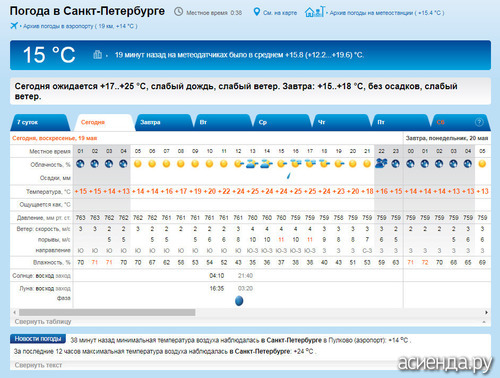Click the sun icon for hour 10
The height and width of the screenshot is (378, 500).
[209, 164]
